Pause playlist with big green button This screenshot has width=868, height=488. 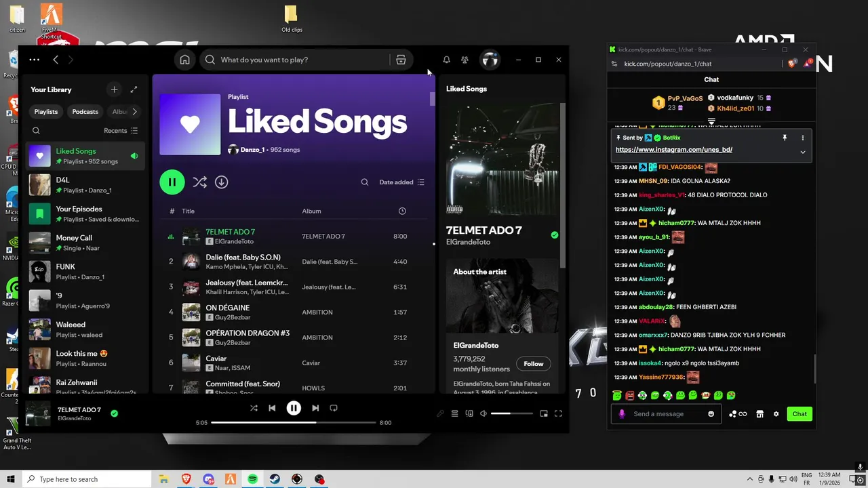(x=172, y=182)
